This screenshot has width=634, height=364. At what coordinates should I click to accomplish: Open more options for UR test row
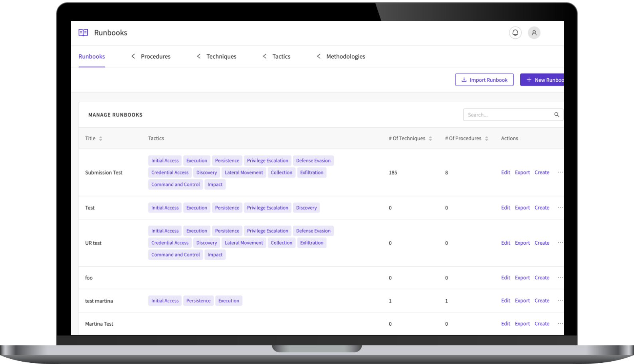(x=560, y=243)
